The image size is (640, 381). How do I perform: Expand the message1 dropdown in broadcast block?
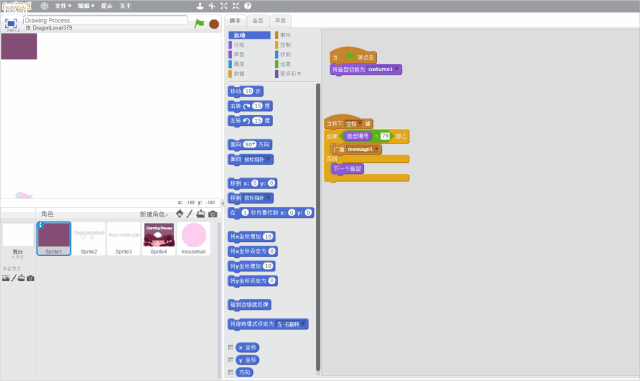point(376,149)
